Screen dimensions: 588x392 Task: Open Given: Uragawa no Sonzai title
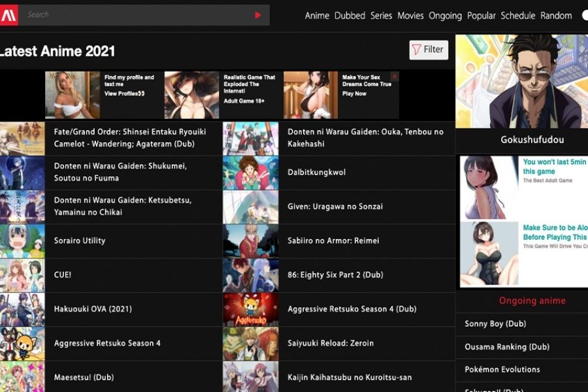click(335, 206)
